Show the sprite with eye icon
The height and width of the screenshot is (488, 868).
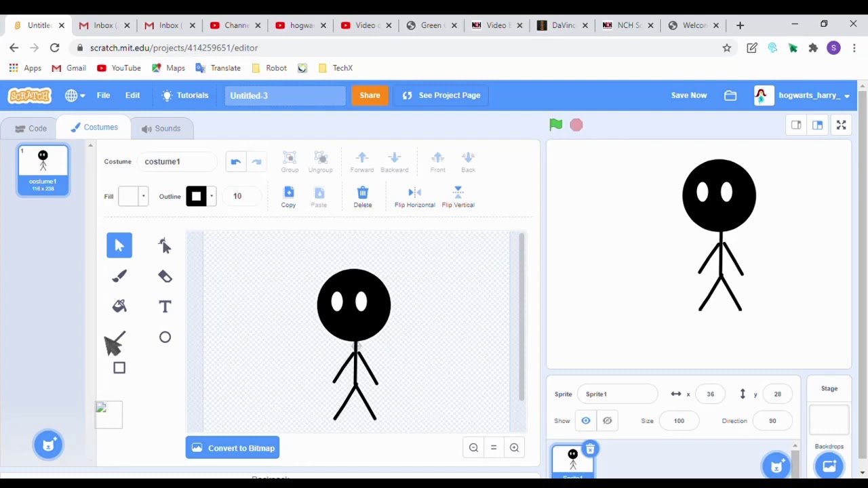coord(586,421)
